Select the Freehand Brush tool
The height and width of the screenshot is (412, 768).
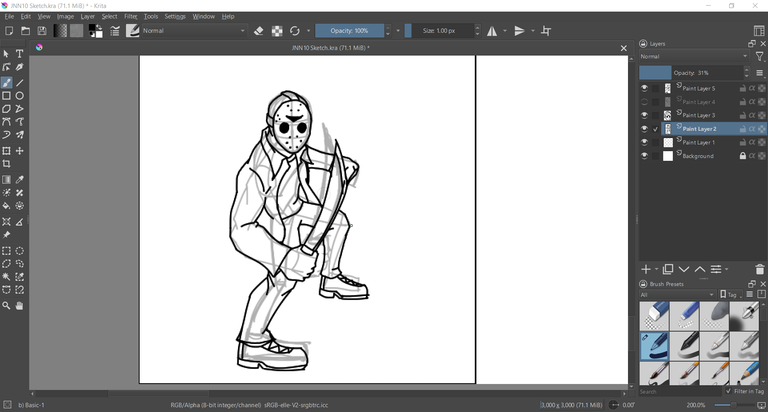point(6,83)
